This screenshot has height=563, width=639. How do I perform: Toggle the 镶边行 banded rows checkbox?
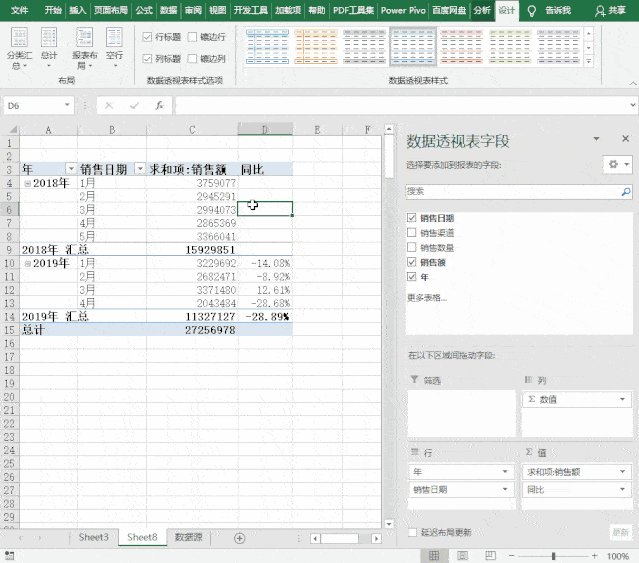click(193, 37)
